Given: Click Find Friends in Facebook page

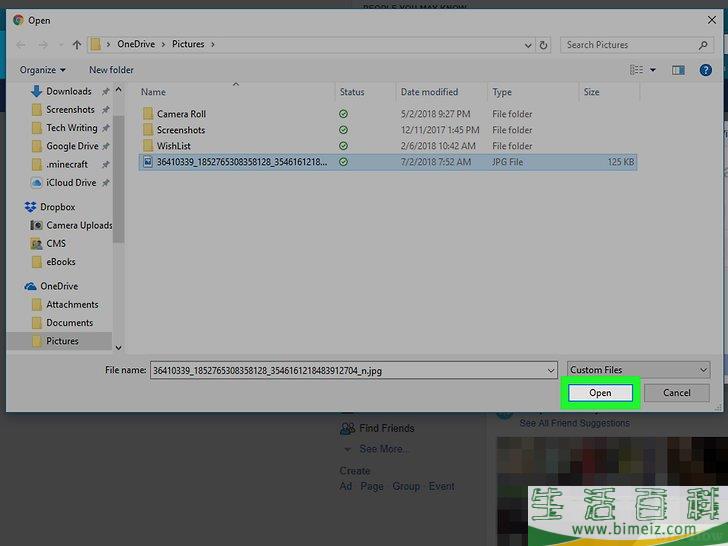Looking at the screenshot, I should click(x=386, y=428).
